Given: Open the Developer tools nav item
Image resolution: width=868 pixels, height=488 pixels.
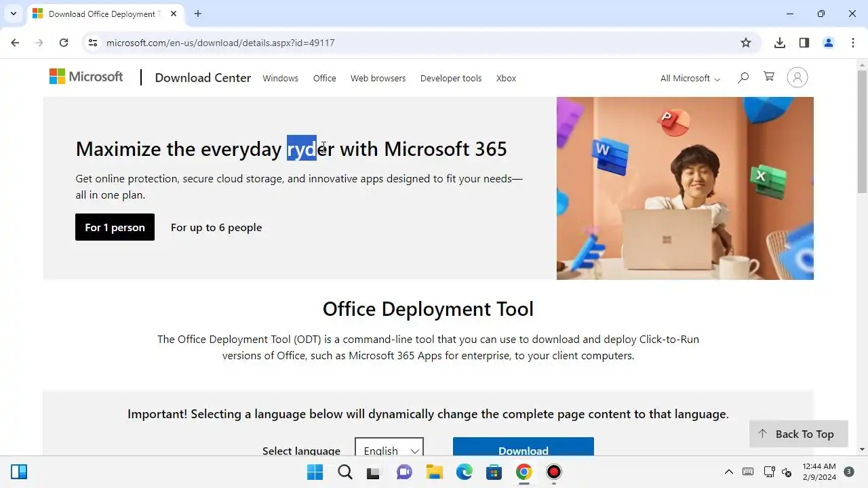Looking at the screenshot, I should (451, 78).
